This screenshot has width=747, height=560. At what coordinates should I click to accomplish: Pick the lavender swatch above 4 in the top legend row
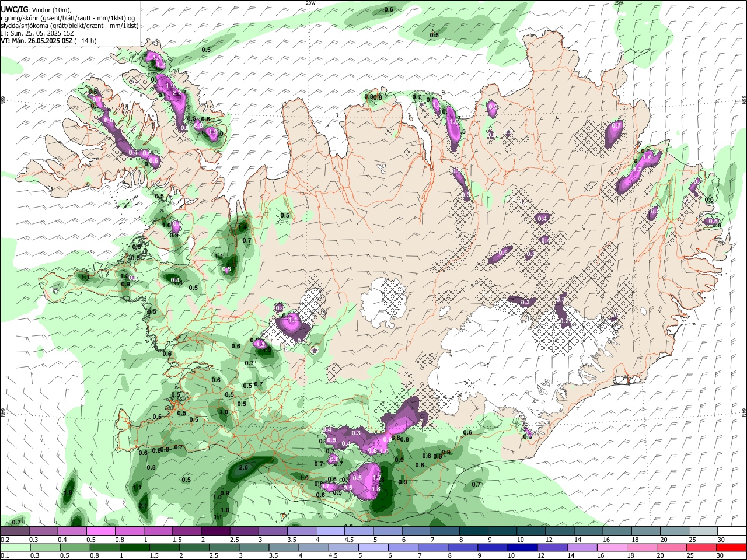[x=330, y=531]
